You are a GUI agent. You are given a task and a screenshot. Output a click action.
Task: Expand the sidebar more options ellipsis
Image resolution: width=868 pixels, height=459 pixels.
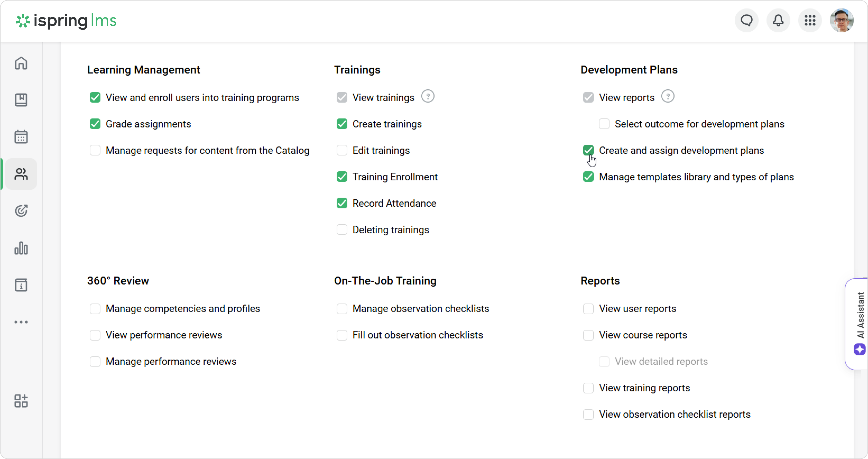pyautogui.click(x=21, y=322)
